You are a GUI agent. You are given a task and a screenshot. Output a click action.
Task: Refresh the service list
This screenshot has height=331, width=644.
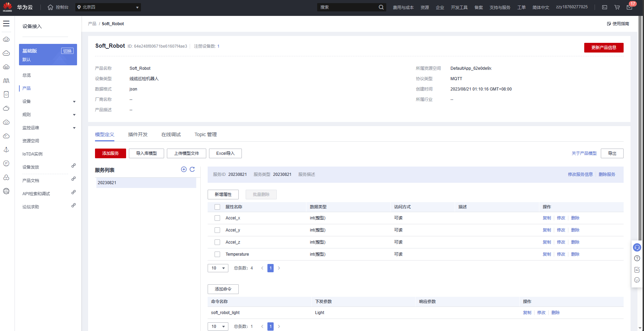coord(192,169)
